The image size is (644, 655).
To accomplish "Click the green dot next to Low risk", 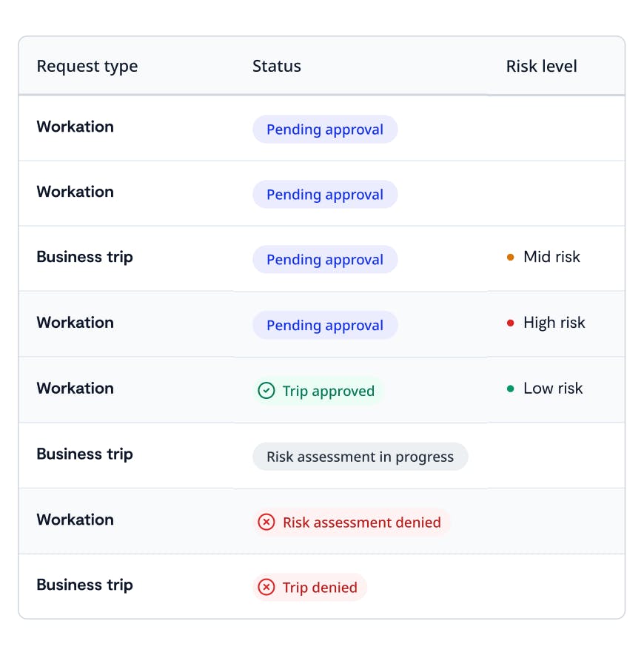I will click(511, 389).
